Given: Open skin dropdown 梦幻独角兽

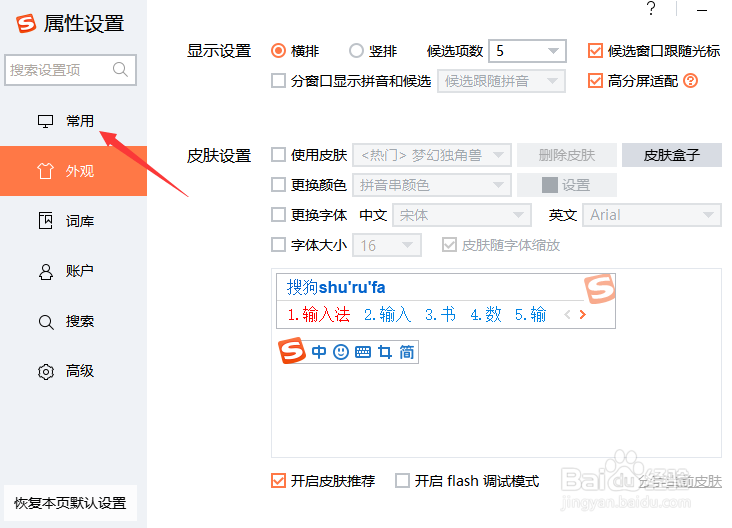Looking at the screenshot, I should pyautogui.click(x=432, y=155).
